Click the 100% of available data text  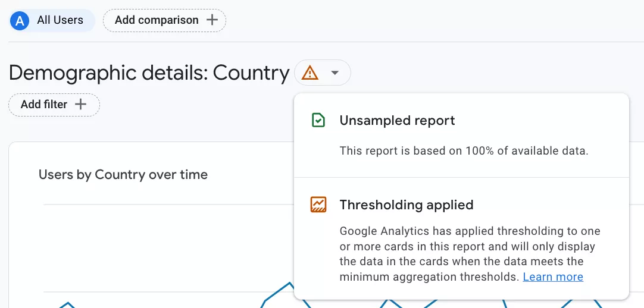(527, 150)
